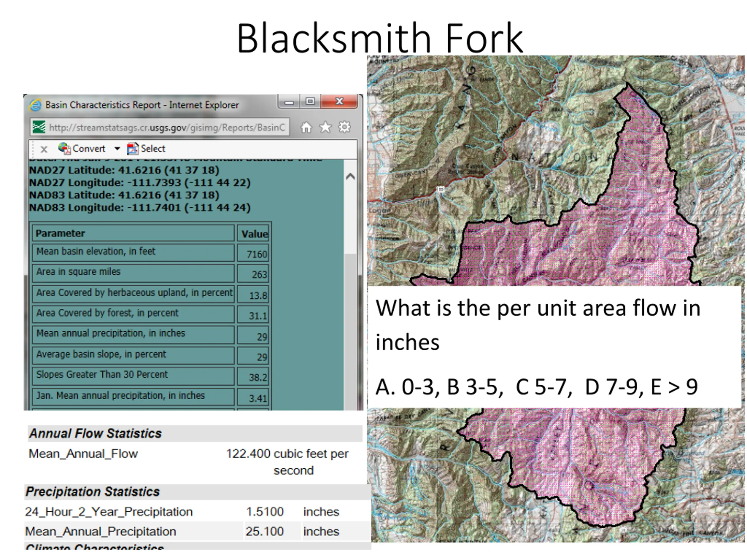
Task: Click the Mean_Annual_Precipitation 25.100 value
Action: (x=264, y=531)
